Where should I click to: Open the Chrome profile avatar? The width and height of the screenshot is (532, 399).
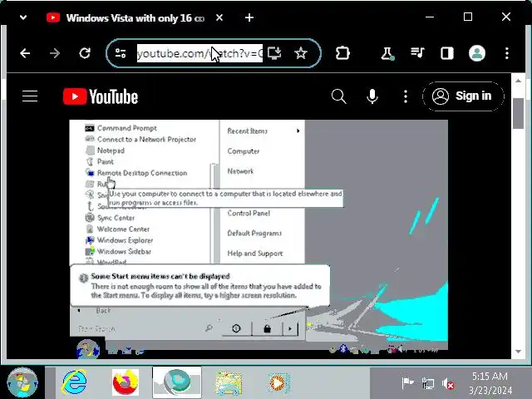476,53
